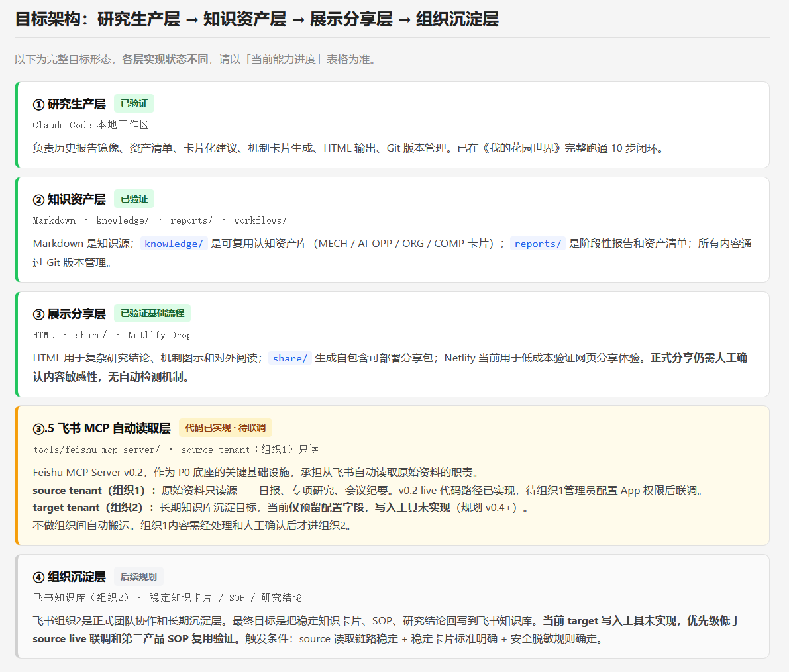
Task: Click the 代码已实现 · 待联调 badge
Action: click(225, 428)
